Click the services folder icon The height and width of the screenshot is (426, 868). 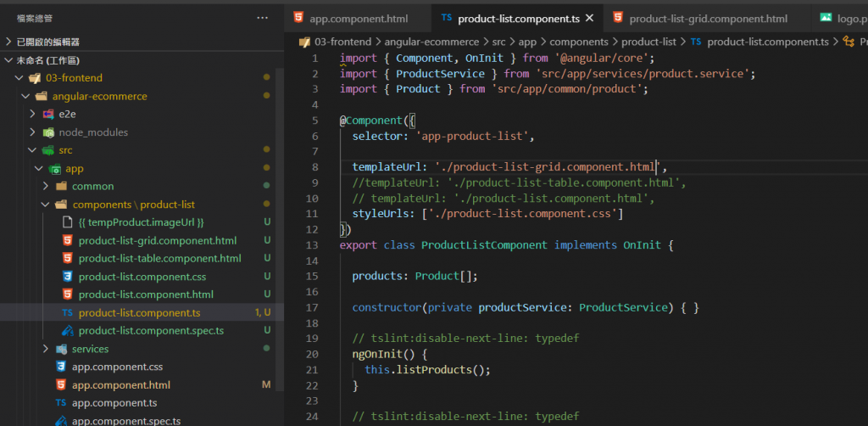pos(61,349)
